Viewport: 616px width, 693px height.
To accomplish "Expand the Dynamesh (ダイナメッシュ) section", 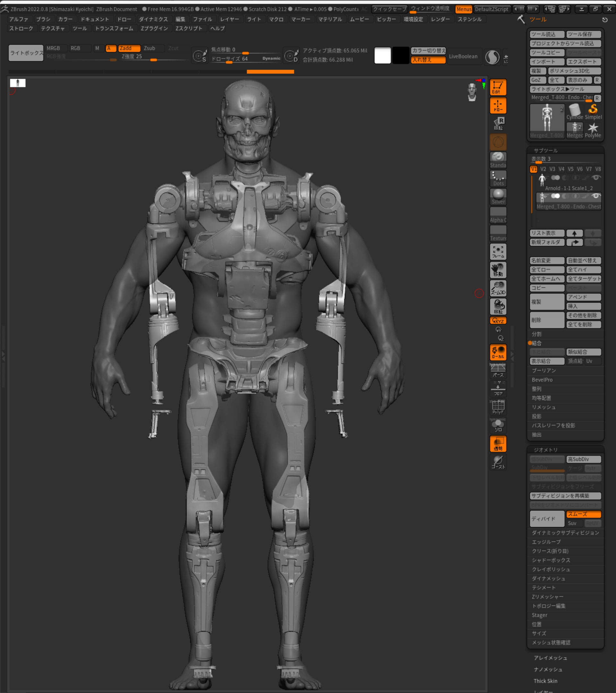I will 548,578.
